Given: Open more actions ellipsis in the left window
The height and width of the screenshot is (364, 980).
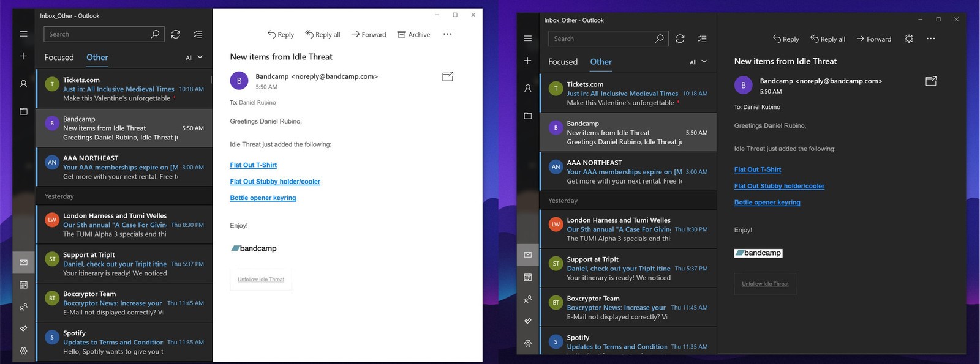Looking at the screenshot, I should [x=448, y=34].
